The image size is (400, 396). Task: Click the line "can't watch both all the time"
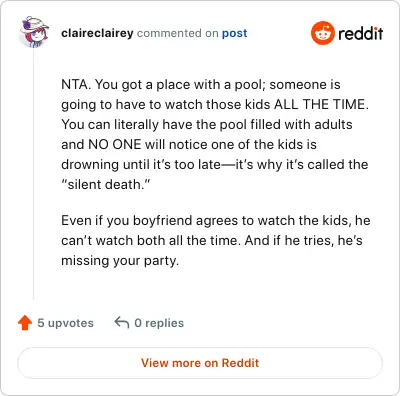pos(212,241)
